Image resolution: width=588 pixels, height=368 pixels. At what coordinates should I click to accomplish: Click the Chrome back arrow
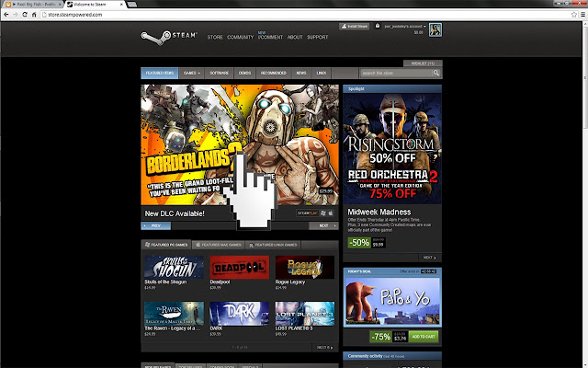point(6,15)
